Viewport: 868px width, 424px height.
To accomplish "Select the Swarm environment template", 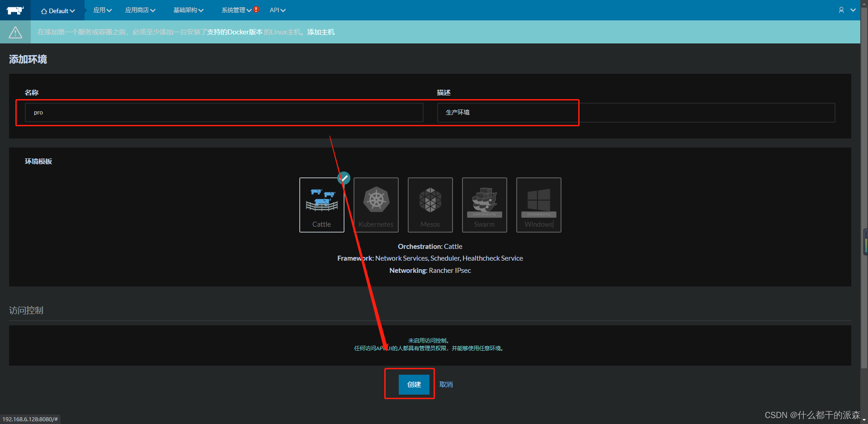I will (x=485, y=205).
